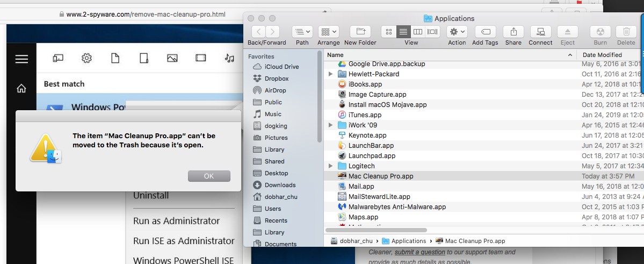Image resolution: width=644 pixels, height=264 pixels.
Task: Click the Connect toolbar icon
Action: [540, 32]
